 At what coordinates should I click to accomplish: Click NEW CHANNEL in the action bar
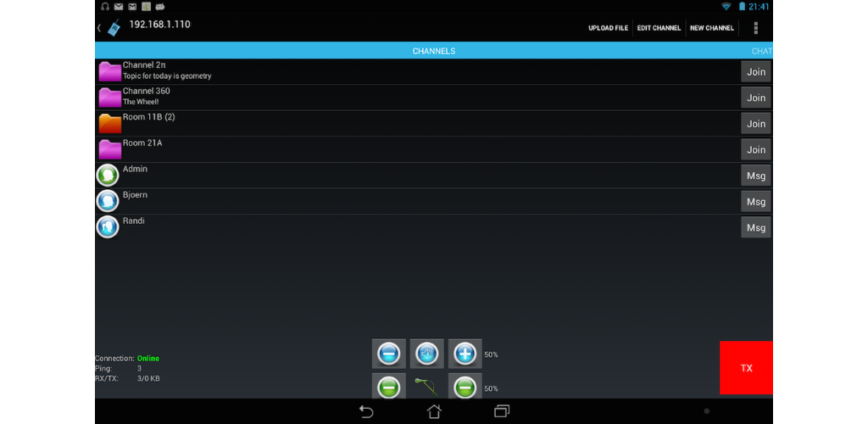point(712,28)
